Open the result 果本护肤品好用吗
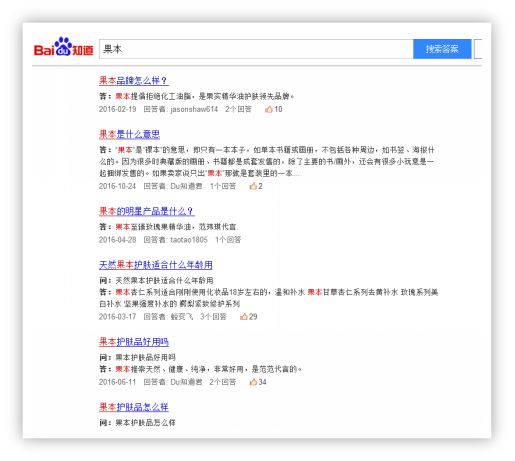515x461 pixels. [x=134, y=342]
